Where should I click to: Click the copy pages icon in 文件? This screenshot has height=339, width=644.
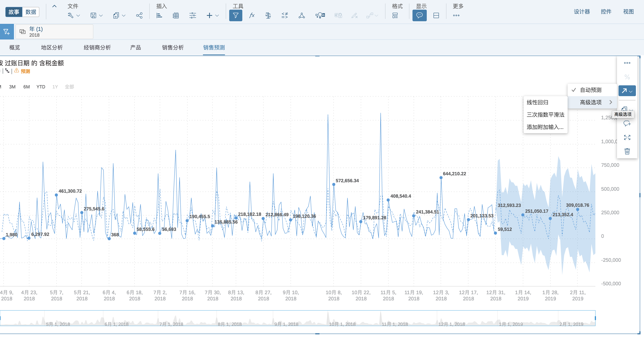tap(116, 15)
